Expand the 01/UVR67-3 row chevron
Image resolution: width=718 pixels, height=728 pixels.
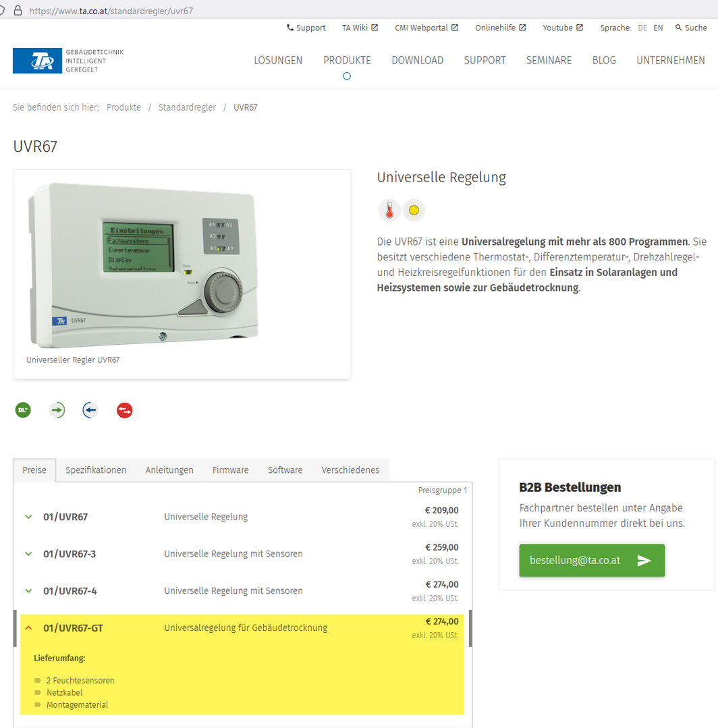[28, 554]
